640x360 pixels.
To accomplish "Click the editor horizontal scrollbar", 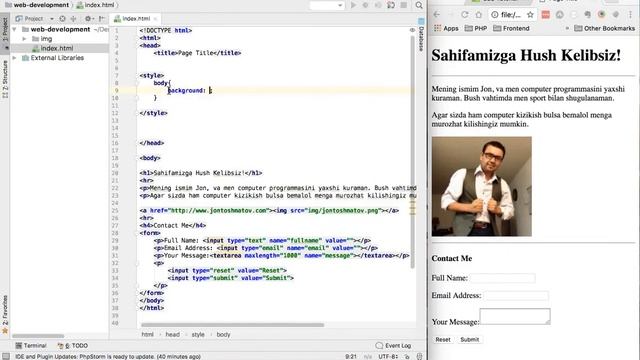I will 233,325.
